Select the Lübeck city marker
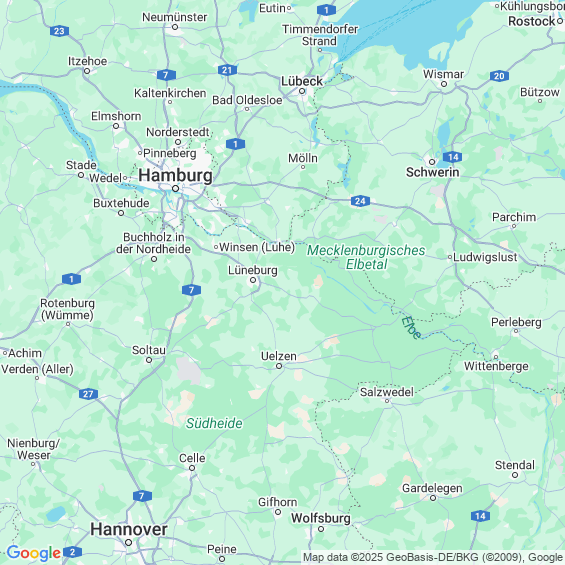Screen dimensions: 565x565 (302, 91)
